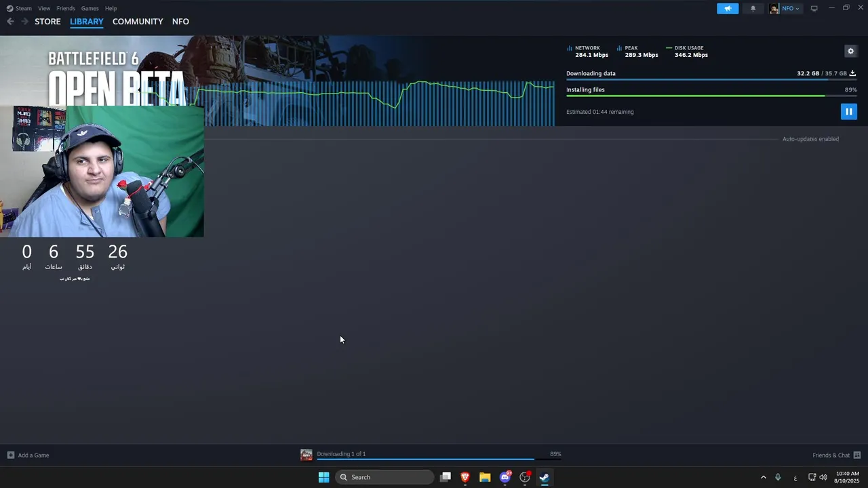Click the Arabic input language indicator
Screen dimensions: 868x488
point(795,478)
